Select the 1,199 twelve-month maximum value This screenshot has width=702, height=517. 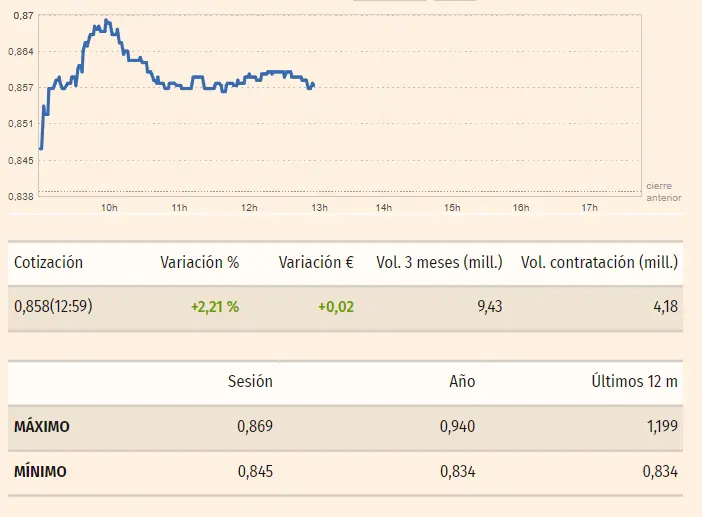pos(659,427)
